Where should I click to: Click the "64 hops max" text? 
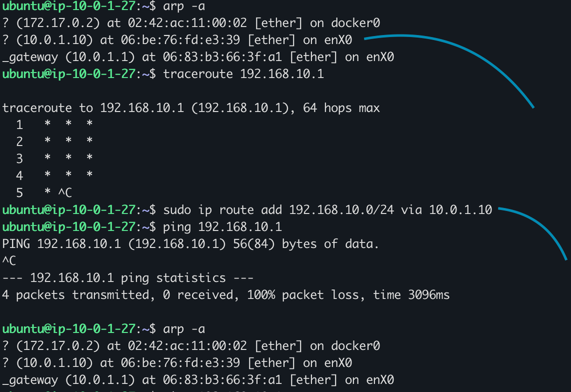(x=345, y=108)
